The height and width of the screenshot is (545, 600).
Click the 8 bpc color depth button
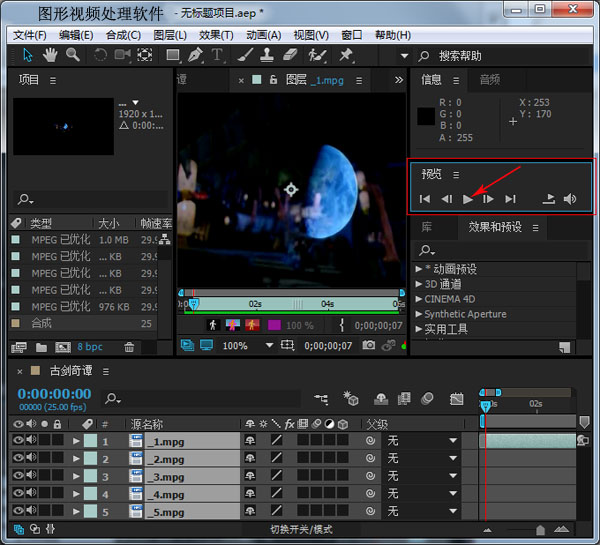point(90,347)
